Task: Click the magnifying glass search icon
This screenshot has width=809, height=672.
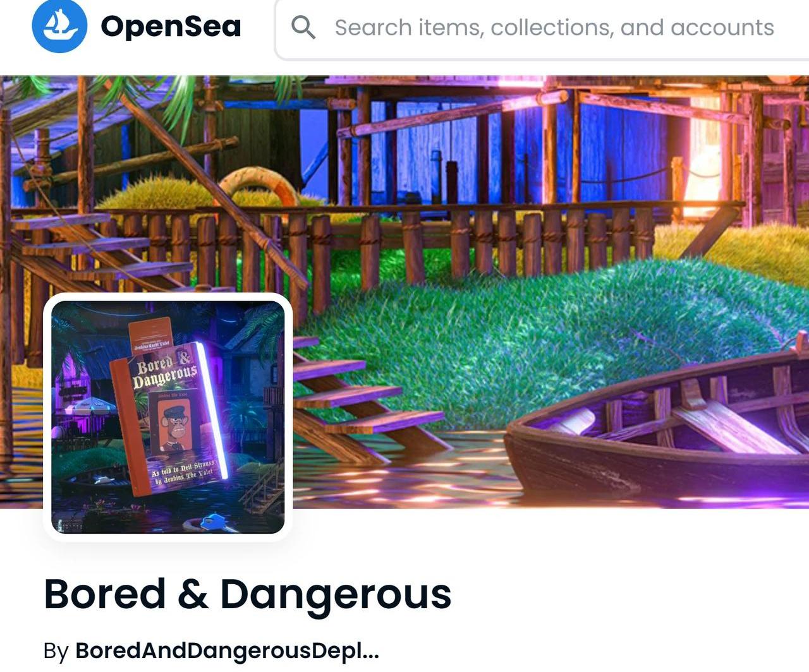Action: (x=303, y=27)
